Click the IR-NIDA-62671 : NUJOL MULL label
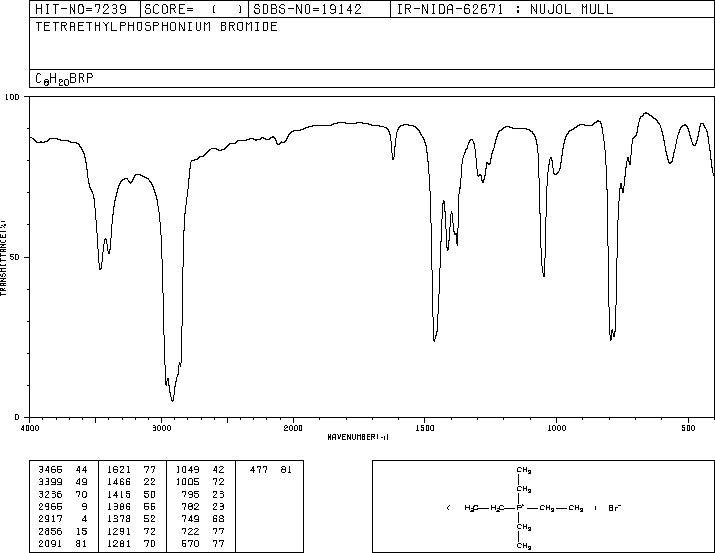715x553 pixels. pos(505,9)
